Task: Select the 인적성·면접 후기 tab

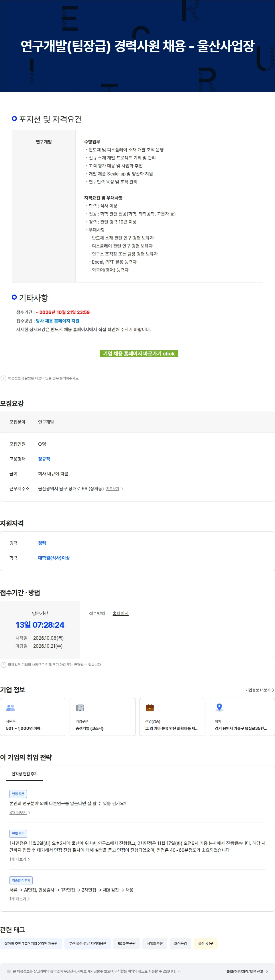Action: tap(24, 774)
